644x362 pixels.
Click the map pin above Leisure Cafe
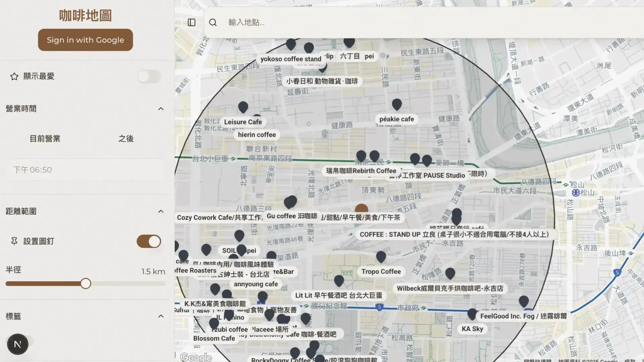coord(243,107)
